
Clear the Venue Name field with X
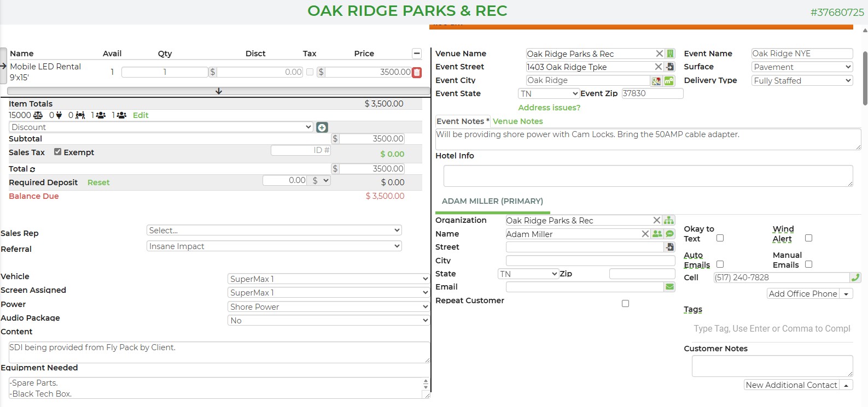click(660, 54)
